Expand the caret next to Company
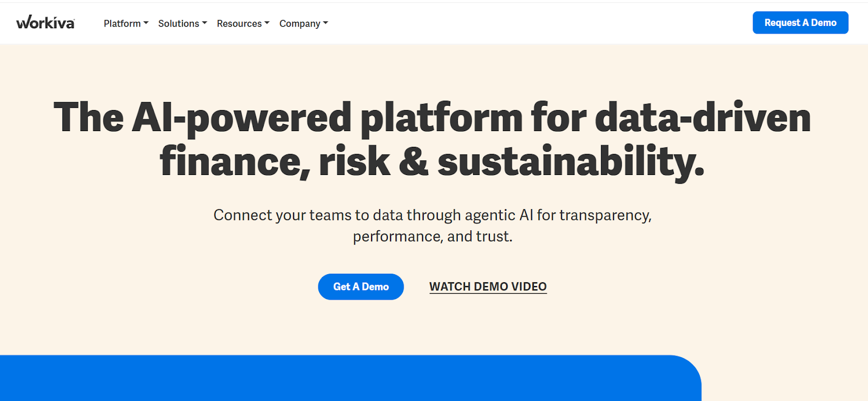The height and width of the screenshot is (401, 868). pyautogui.click(x=325, y=23)
